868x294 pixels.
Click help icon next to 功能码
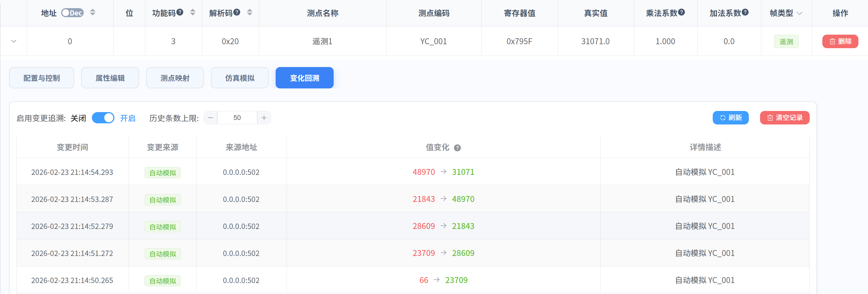click(x=180, y=12)
